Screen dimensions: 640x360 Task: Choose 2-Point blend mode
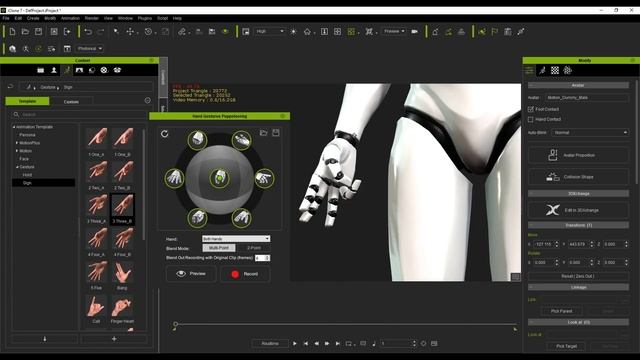[x=253, y=248]
